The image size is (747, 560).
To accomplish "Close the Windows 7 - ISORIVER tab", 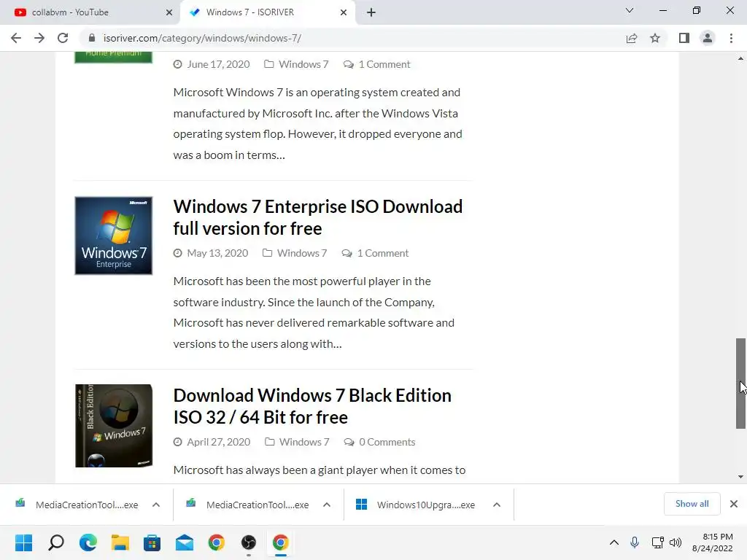I will pyautogui.click(x=344, y=12).
